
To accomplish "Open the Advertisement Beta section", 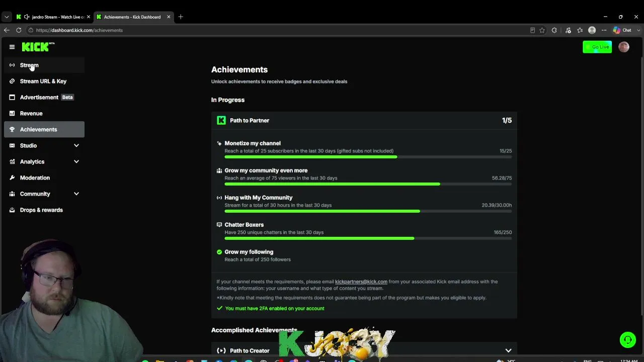I will point(44,97).
